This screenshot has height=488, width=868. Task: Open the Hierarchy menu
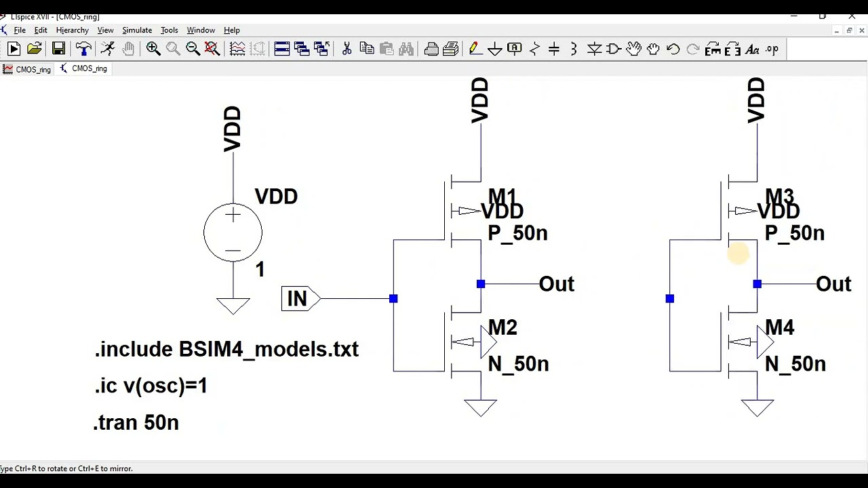click(72, 30)
